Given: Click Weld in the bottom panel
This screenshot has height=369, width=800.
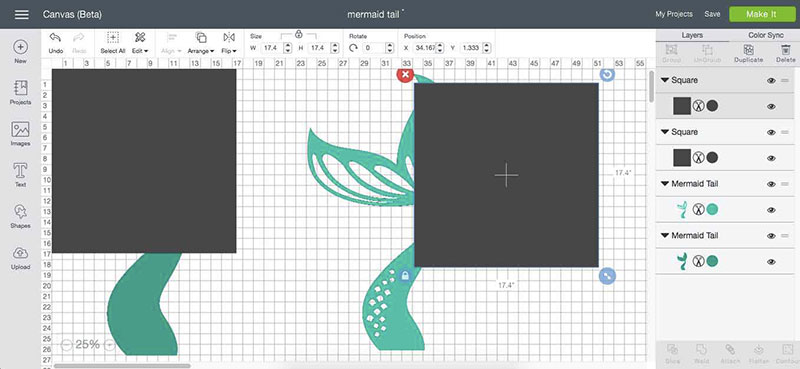Looking at the screenshot, I should click(x=701, y=353).
